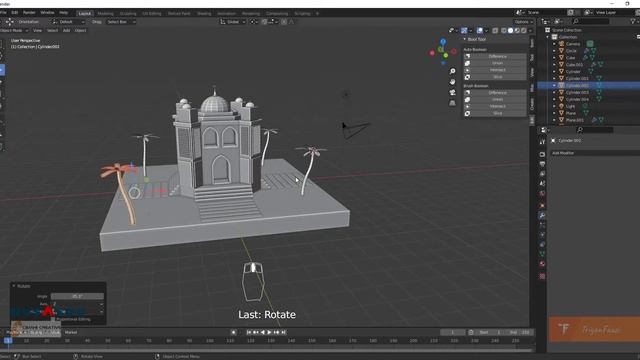Open the Options dropdown
Viewport: 640px width, 360px height.
(523, 22)
